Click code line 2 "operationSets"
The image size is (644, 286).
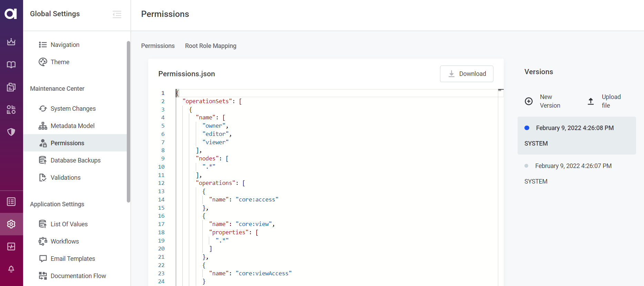(207, 101)
